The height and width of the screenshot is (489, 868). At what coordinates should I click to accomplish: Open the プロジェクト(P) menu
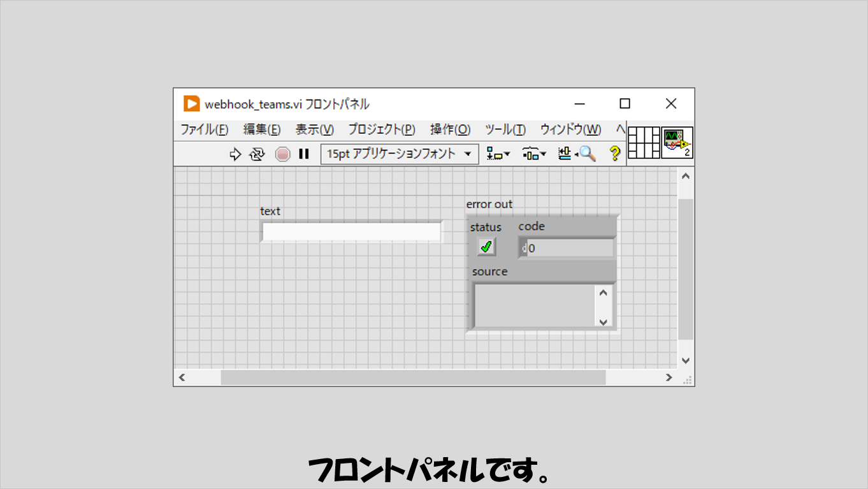381,129
